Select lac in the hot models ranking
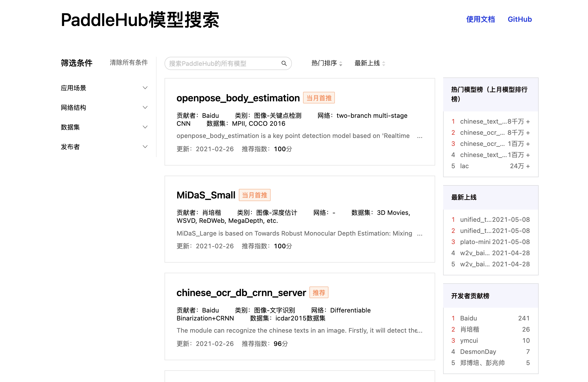 coord(464,166)
